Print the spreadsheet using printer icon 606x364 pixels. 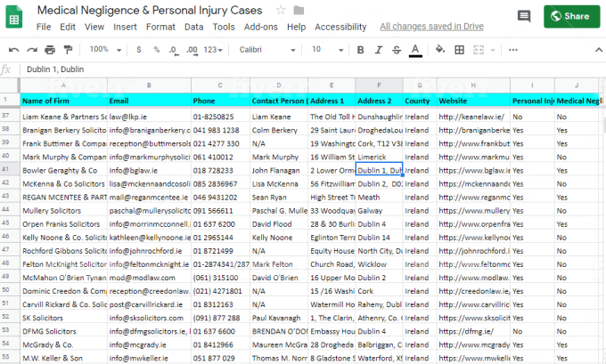(50, 50)
